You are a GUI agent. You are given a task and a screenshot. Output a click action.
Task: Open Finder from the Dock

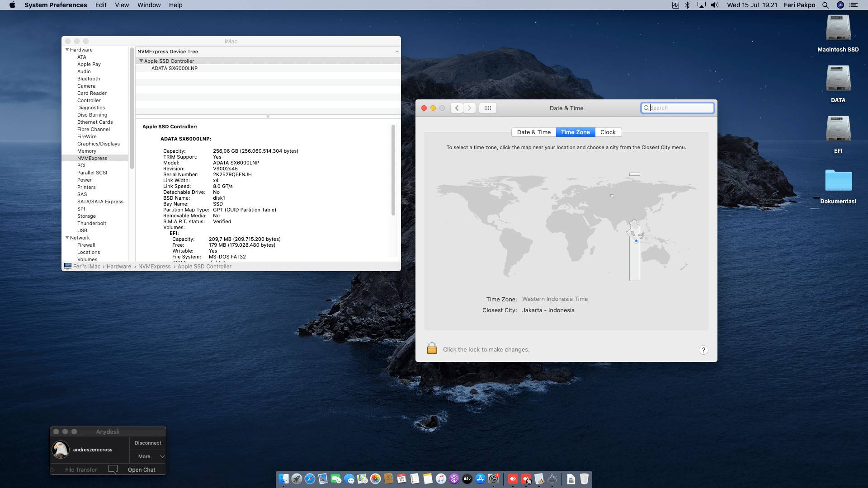(283, 479)
